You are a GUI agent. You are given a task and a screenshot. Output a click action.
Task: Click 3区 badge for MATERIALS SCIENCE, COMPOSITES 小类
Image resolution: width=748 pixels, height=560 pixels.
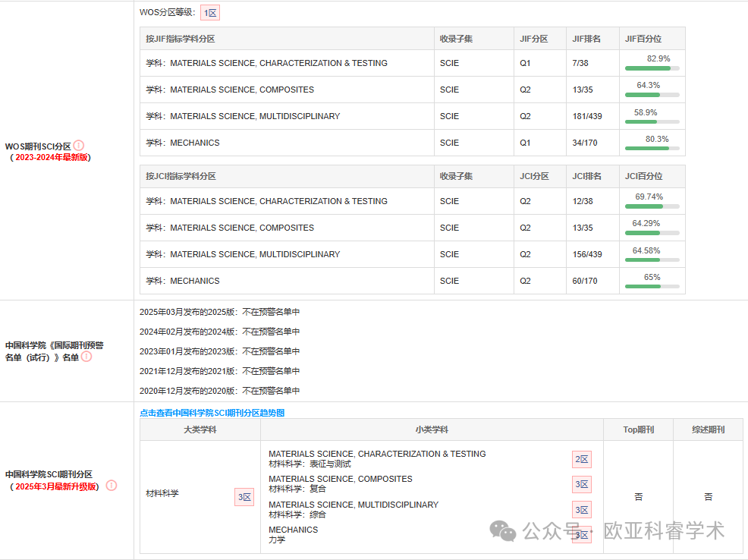point(582,484)
